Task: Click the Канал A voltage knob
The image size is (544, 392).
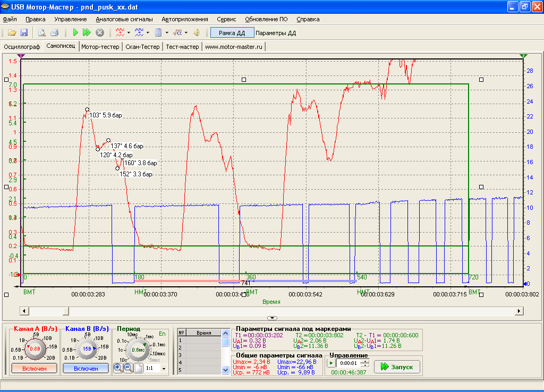Action: tap(35, 348)
